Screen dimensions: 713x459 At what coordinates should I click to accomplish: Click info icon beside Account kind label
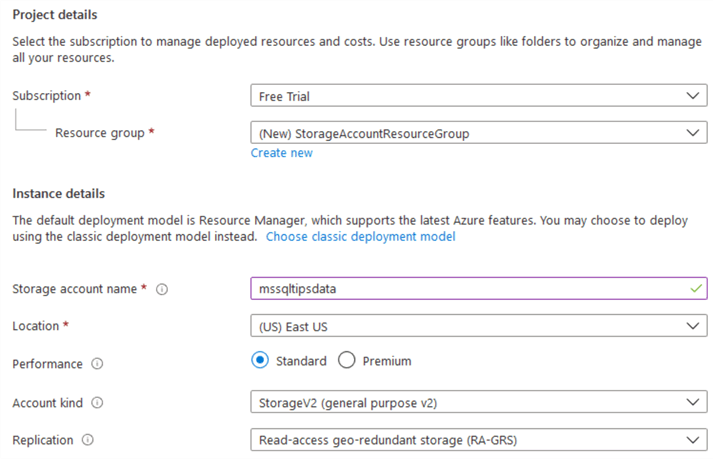point(96,402)
